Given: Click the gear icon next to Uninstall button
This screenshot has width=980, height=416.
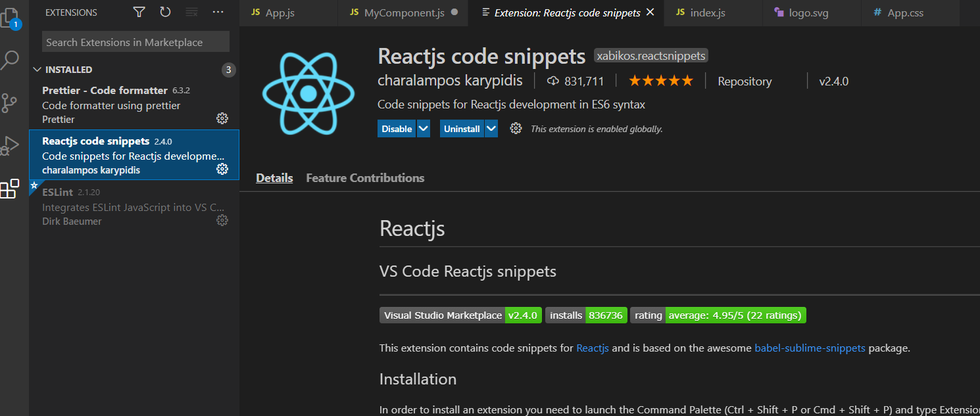Looking at the screenshot, I should coord(516,128).
